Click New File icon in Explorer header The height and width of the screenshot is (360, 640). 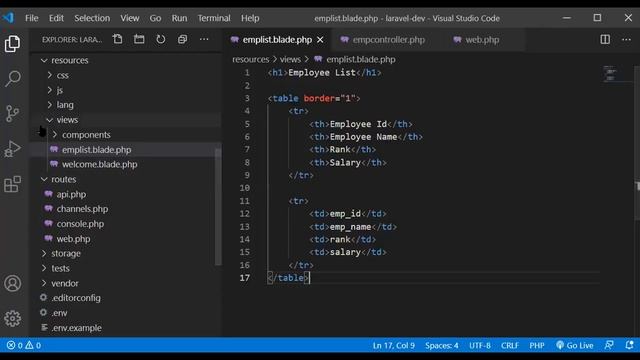[118, 39]
